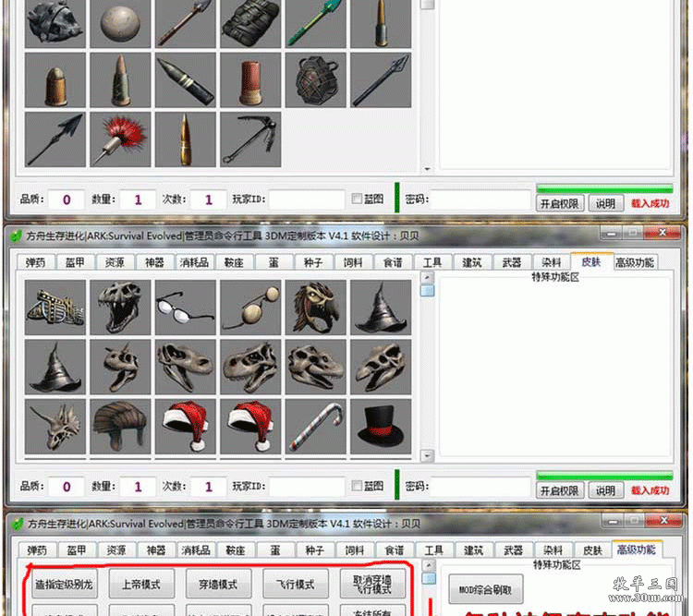Select 武器 tab in the skins window
Screen dimensions: 693x616
(x=511, y=262)
